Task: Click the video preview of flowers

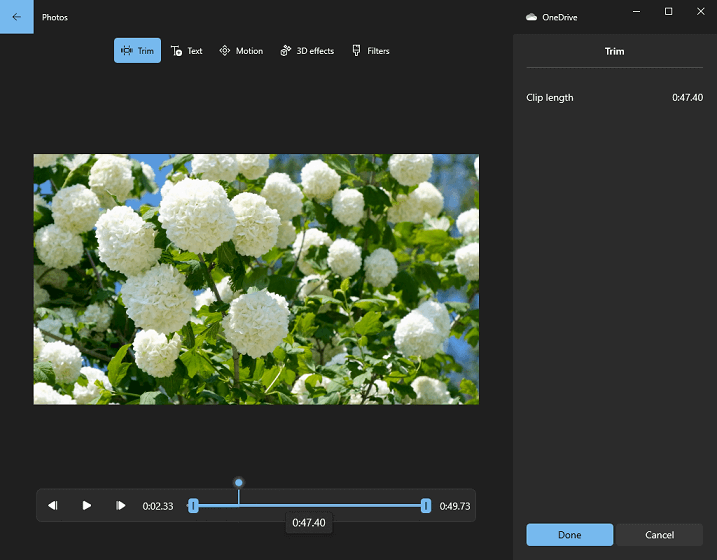Action: click(x=256, y=279)
